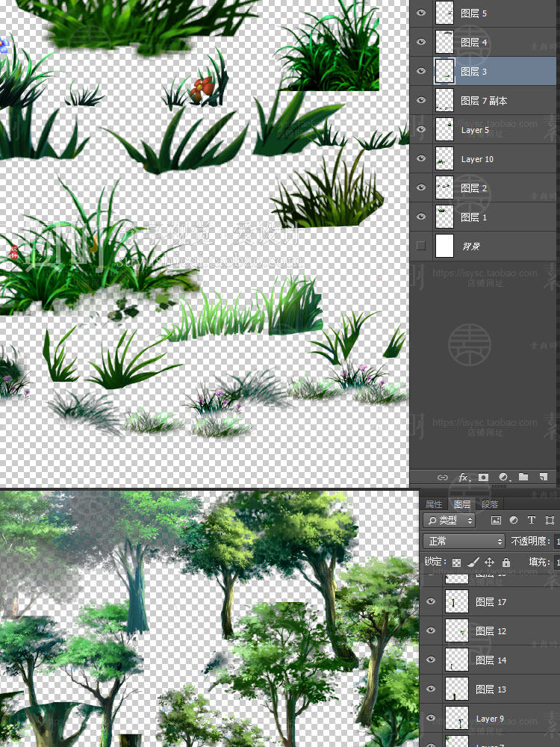Image resolution: width=560 pixels, height=747 pixels.
Task: Filter layers by adjustment layer icon
Action: coord(514,520)
